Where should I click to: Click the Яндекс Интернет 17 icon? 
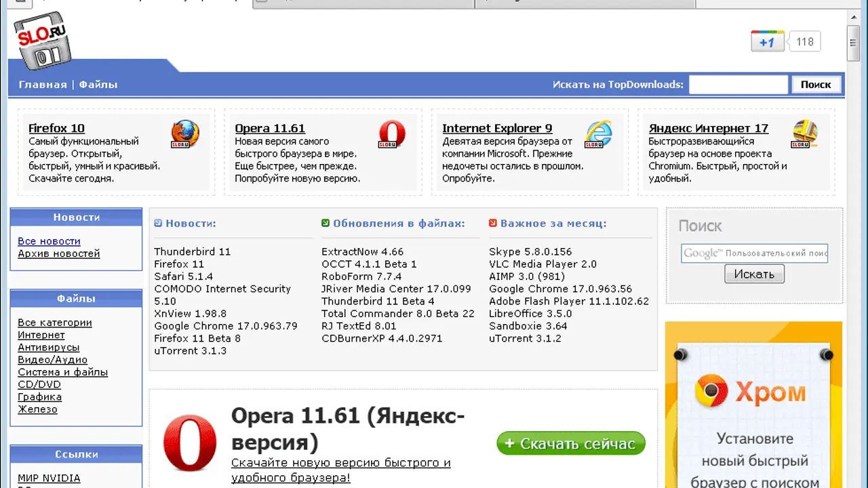tap(805, 134)
